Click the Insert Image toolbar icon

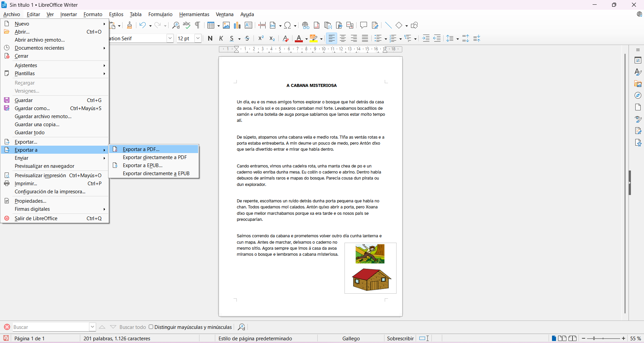(x=226, y=26)
